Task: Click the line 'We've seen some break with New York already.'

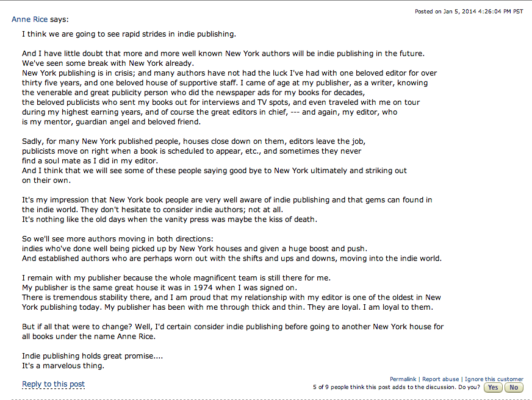Action: 108,63
